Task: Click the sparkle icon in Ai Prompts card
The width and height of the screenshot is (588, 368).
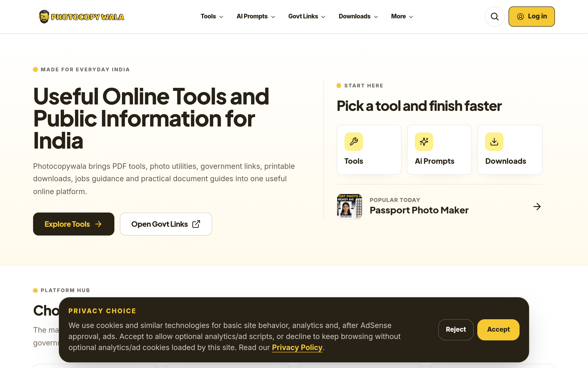Action: 424,141
